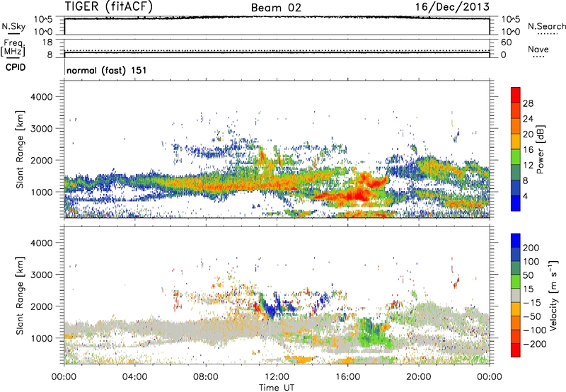Pick the gray segment of Velocity color bar
This screenshot has height=392, width=566.
[x=516, y=295]
